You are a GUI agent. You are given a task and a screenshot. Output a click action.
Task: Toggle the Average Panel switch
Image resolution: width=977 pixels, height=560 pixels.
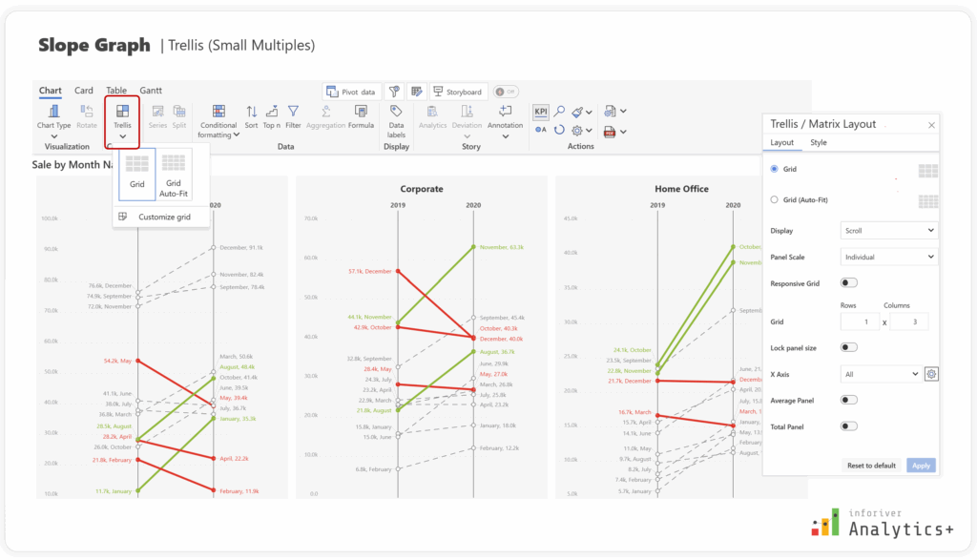tap(848, 400)
